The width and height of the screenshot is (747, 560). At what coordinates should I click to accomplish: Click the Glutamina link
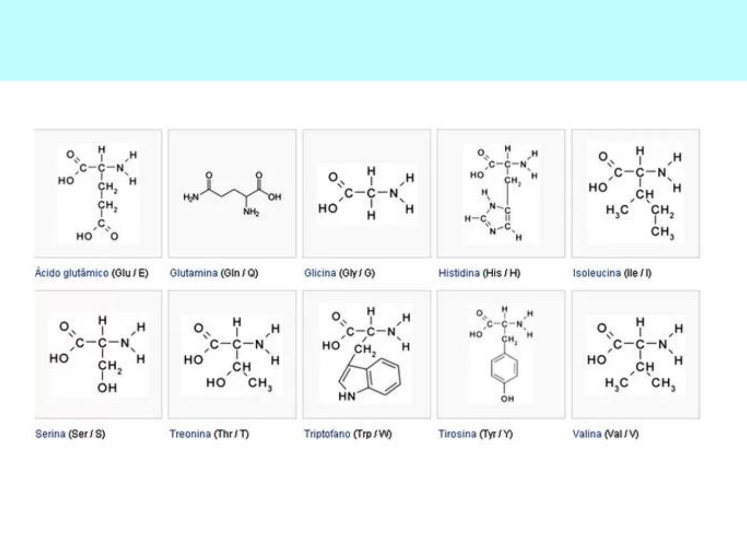click(193, 273)
